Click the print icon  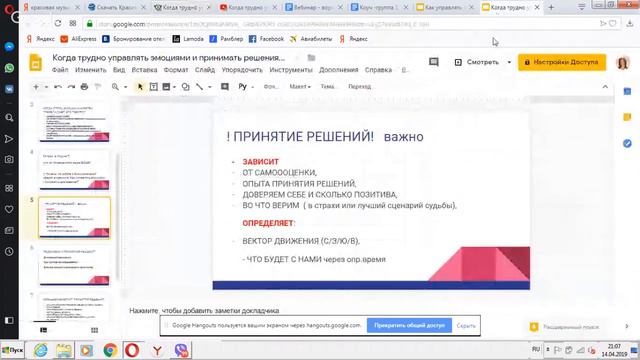coord(84,87)
